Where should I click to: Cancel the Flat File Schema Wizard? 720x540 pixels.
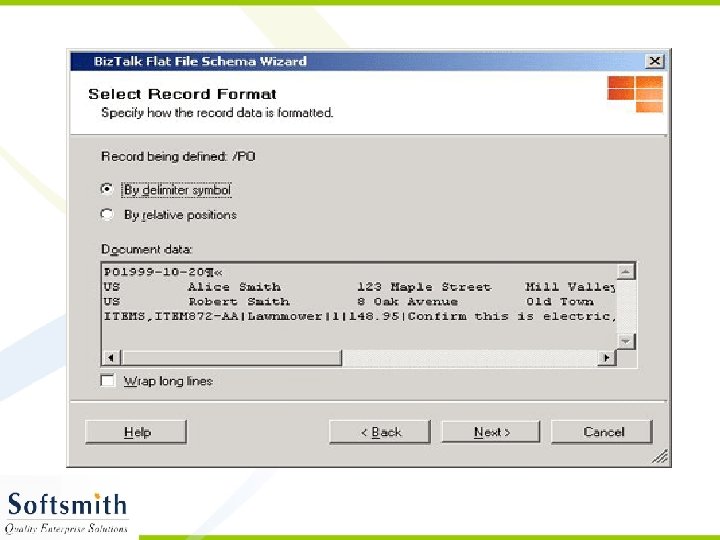tap(602, 432)
